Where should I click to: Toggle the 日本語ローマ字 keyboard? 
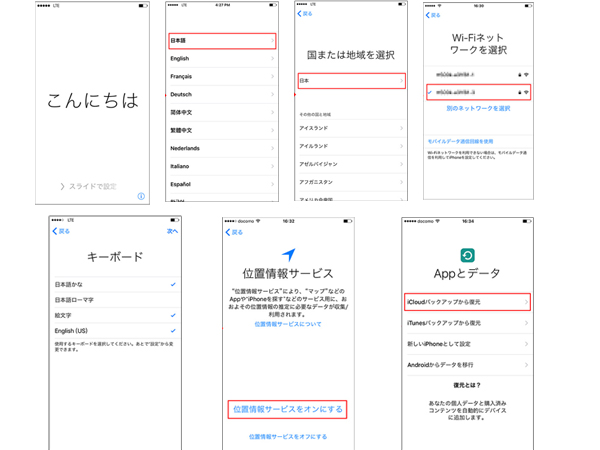pos(115,300)
